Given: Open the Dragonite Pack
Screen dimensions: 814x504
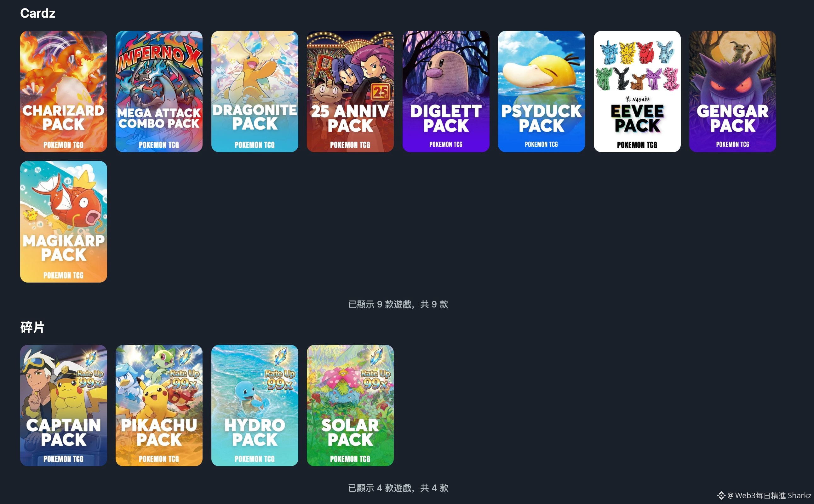Looking at the screenshot, I should pyautogui.click(x=255, y=91).
